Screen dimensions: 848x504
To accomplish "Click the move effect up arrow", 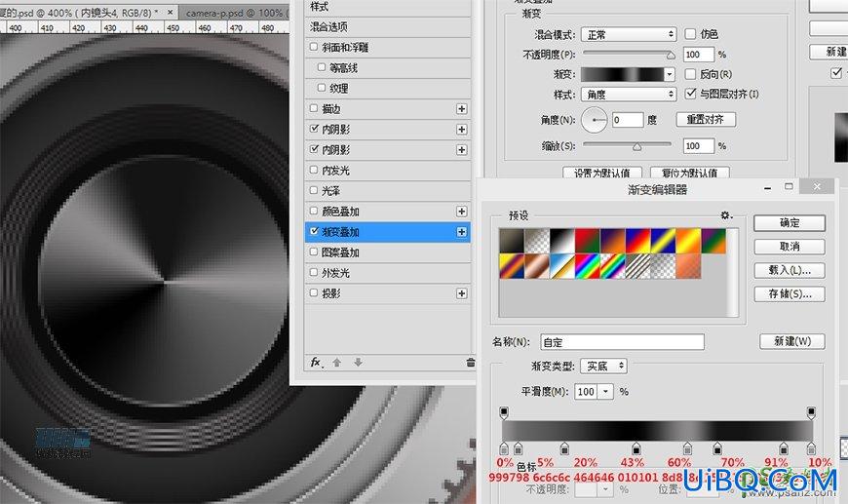I will click(x=337, y=363).
